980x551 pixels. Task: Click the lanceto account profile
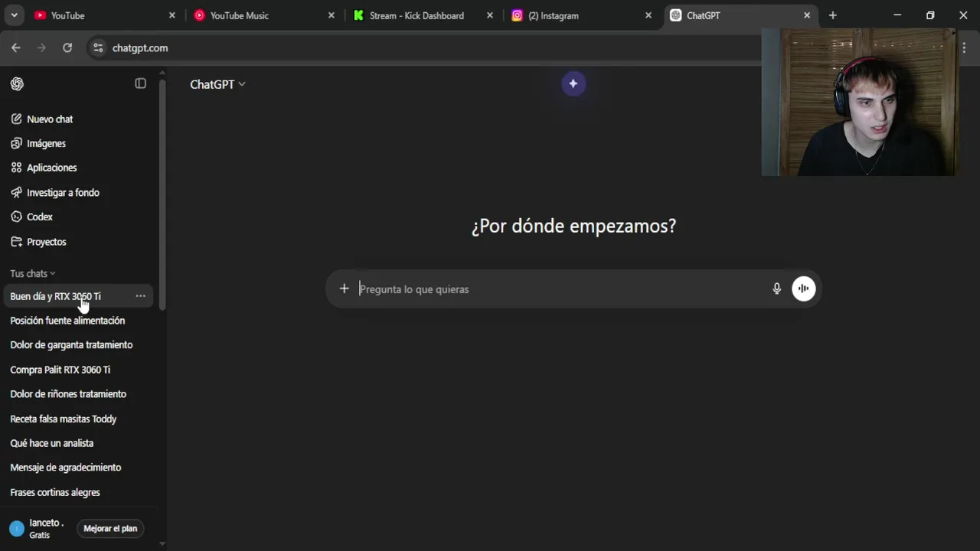coord(37,528)
